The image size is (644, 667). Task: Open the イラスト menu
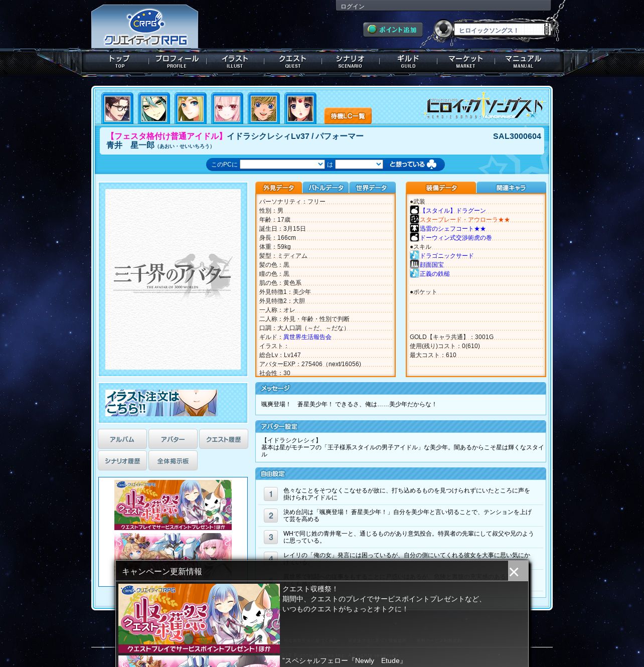[235, 61]
